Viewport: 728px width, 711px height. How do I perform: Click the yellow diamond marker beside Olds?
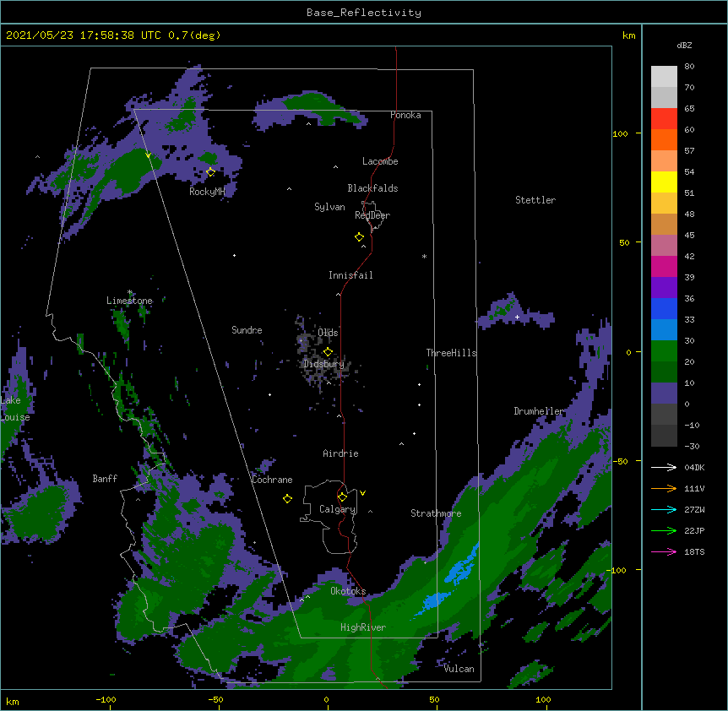[x=328, y=352]
